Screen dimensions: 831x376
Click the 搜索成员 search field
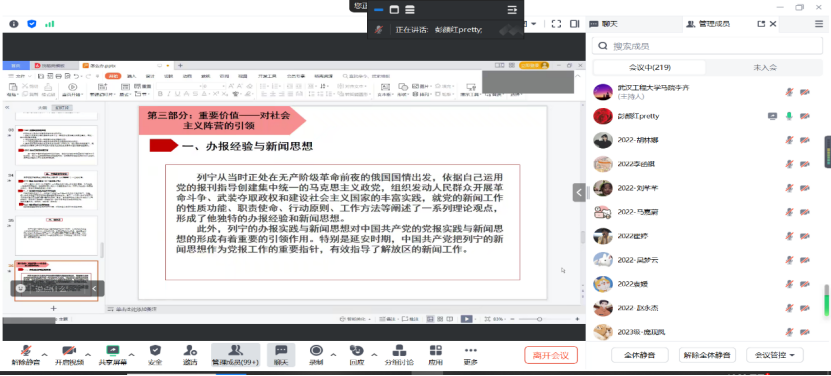point(707,46)
